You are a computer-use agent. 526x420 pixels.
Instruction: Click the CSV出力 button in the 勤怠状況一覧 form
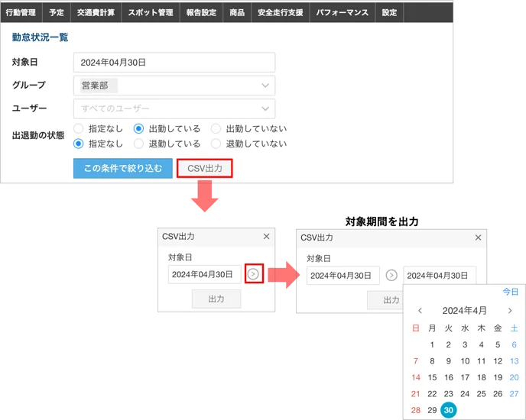click(x=205, y=168)
